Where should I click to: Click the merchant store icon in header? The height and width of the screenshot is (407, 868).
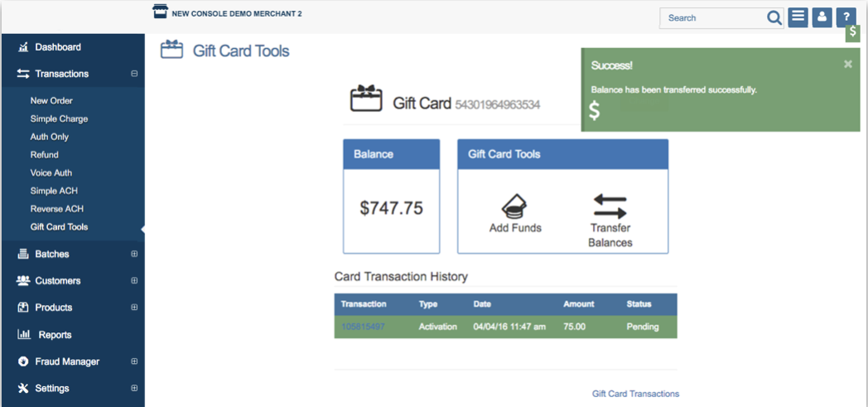point(161,11)
